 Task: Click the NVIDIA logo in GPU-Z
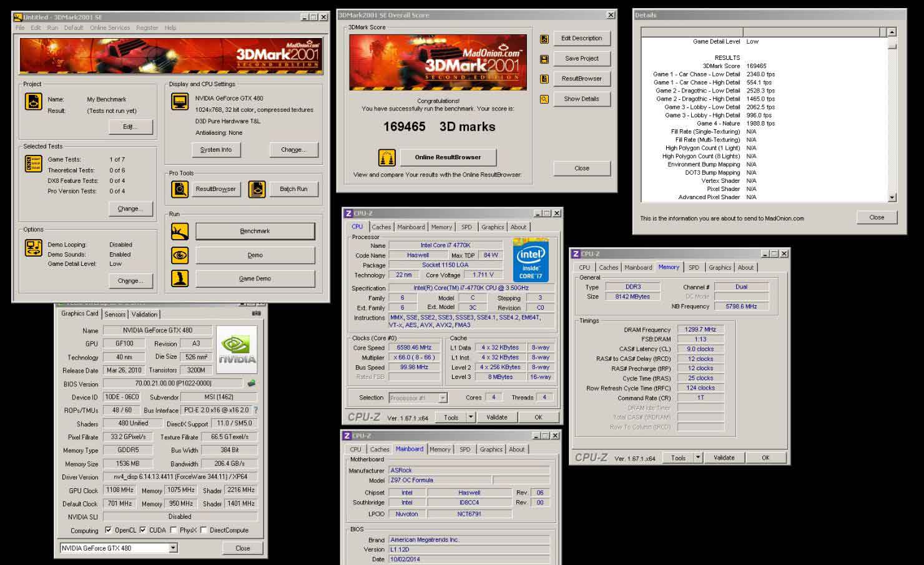point(237,350)
